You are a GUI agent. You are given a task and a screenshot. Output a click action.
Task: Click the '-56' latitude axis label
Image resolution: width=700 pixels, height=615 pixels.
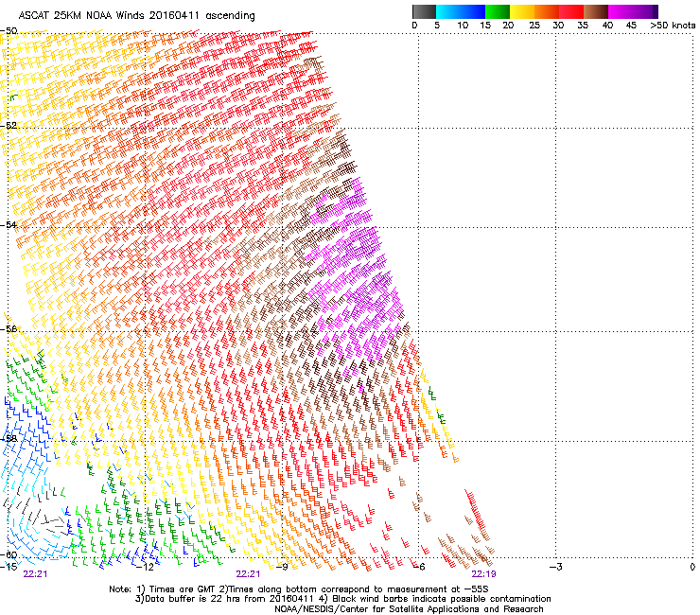point(9,328)
